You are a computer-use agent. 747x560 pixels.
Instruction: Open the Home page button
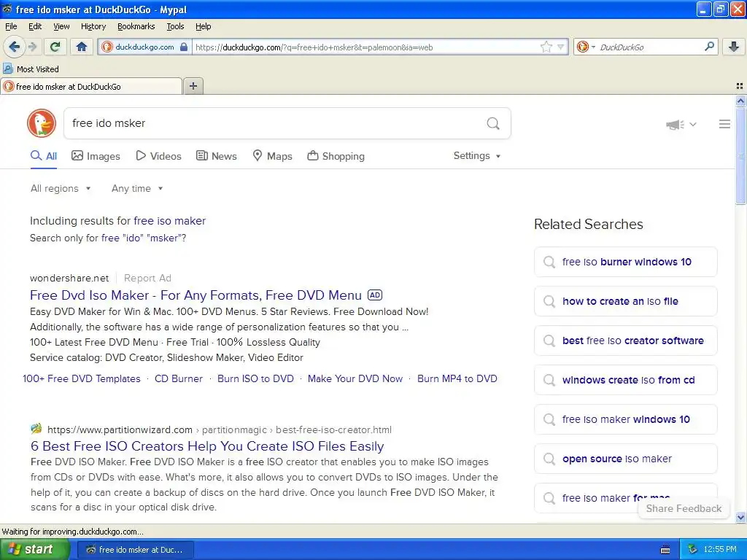pyautogui.click(x=82, y=47)
